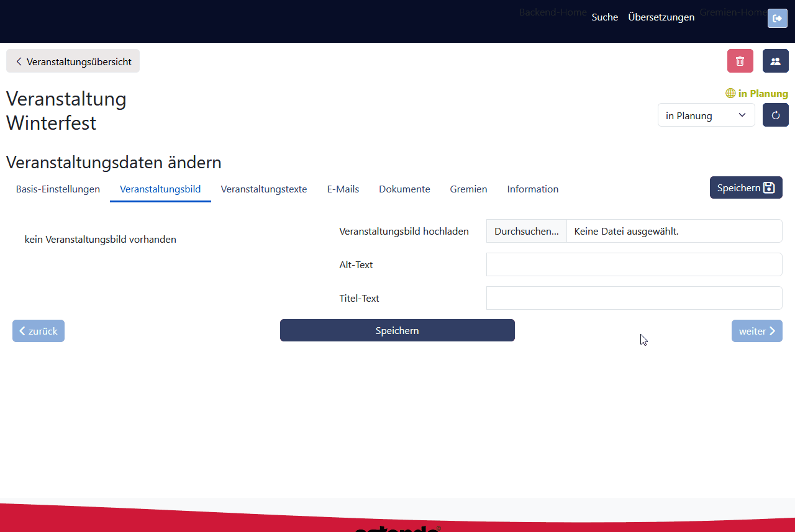795x532 pixels.
Task: Show the Information tab
Action: [x=532, y=189]
